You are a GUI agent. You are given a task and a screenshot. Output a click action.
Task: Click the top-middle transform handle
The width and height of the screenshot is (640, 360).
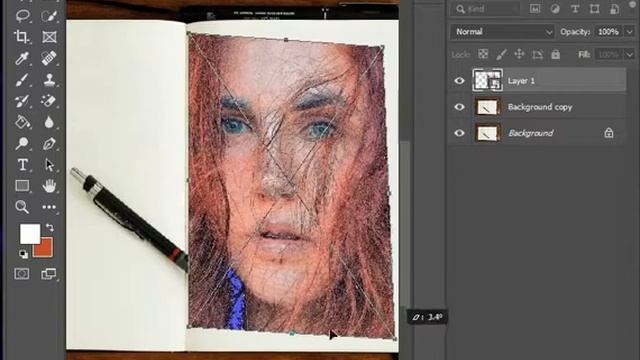tap(286, 40)
